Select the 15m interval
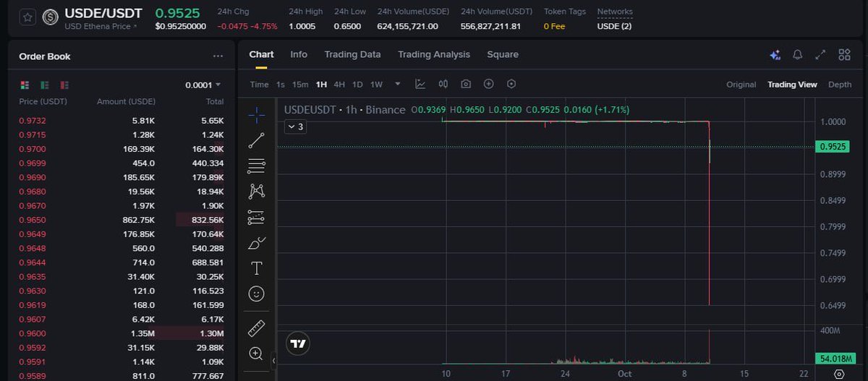The width and height of the screenshot is (868, 381). pos(300,85)
